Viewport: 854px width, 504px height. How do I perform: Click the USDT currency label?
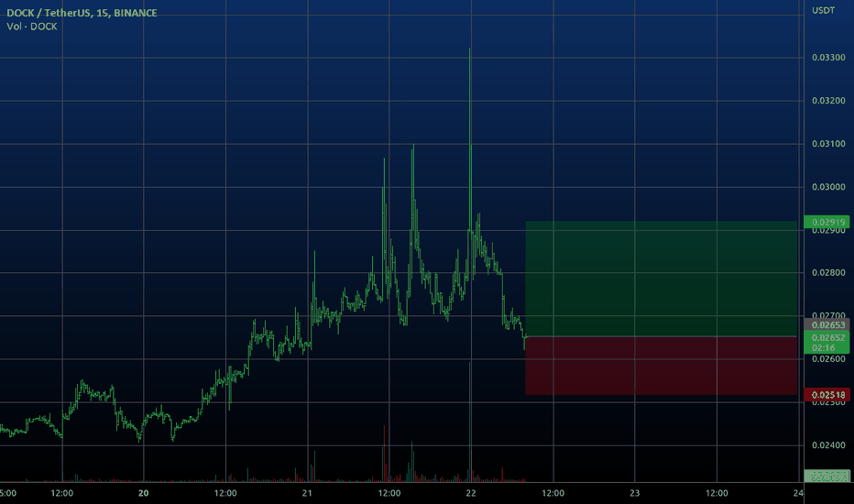[823, 10]
